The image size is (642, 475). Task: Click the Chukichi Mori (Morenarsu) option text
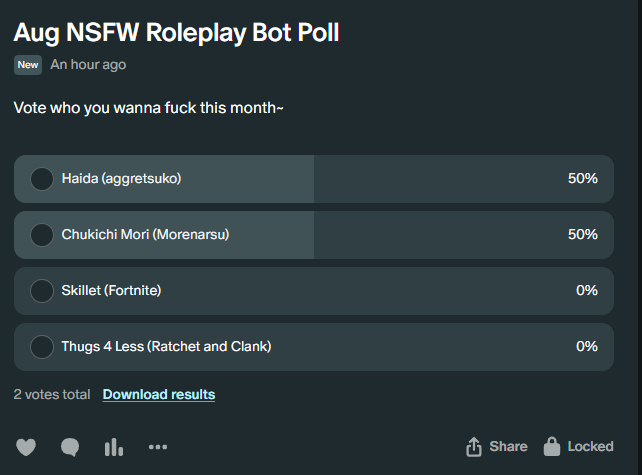[x=146, y=235]
